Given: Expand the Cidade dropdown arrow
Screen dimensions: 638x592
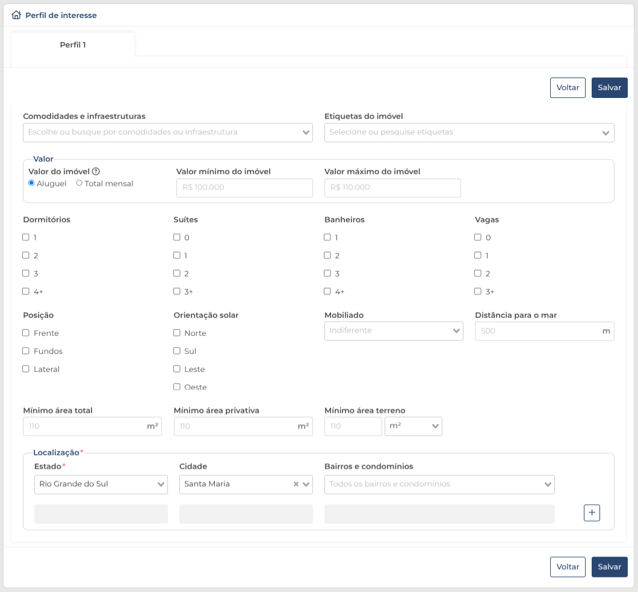Looking at the screenshot, I should pyautogui.click(x=306, y=484).
